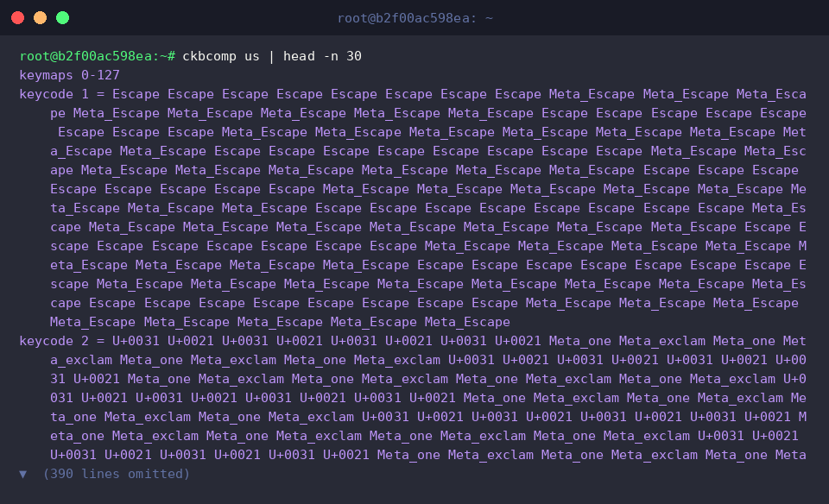Click the 'keycode 2 =' line start
The height and width of the screenshot is (504, 829).
pos(62,341)
